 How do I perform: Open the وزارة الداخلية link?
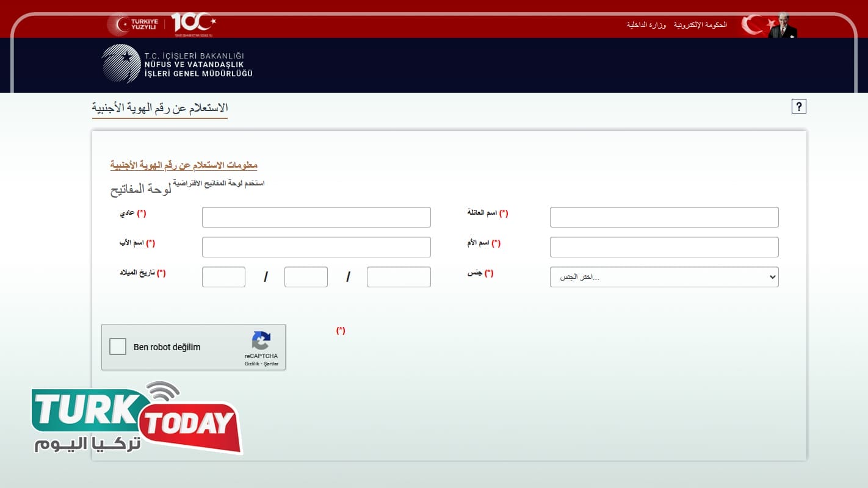click(646, 25)
